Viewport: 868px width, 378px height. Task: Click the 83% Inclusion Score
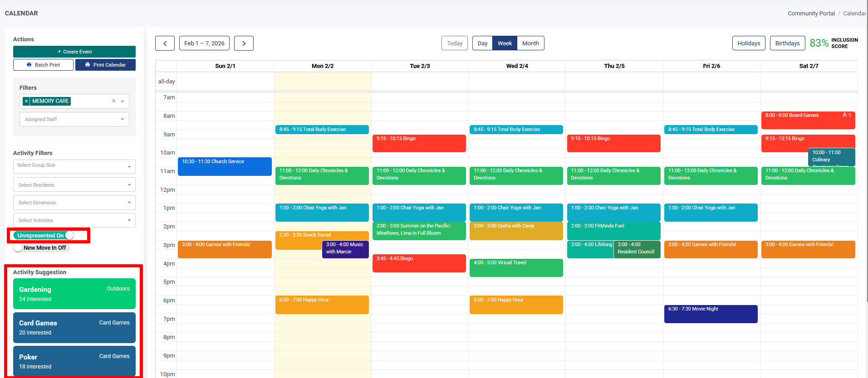point(834,43)
